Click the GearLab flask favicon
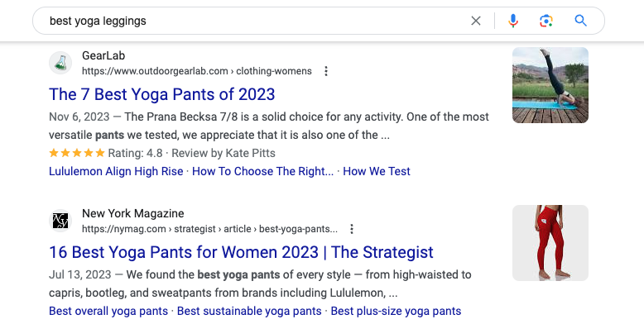 pos(60,63)
